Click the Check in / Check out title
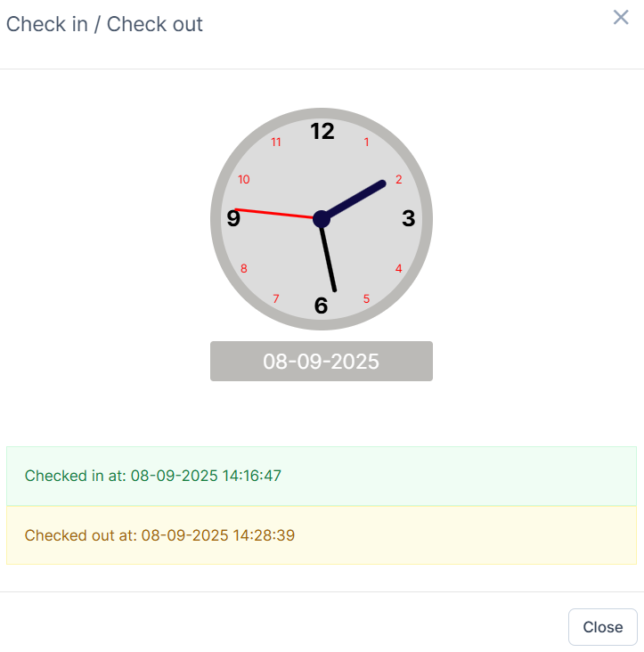644x652 pixels. click(x=104, y=24)
